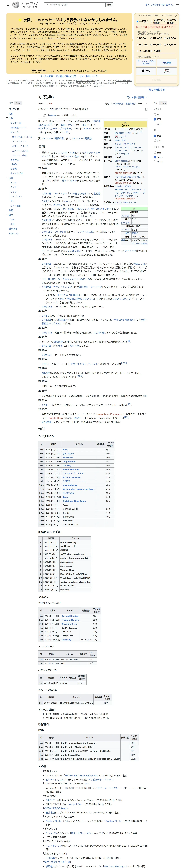Pay with the Apple Pay button

click(x=146, y=71)
